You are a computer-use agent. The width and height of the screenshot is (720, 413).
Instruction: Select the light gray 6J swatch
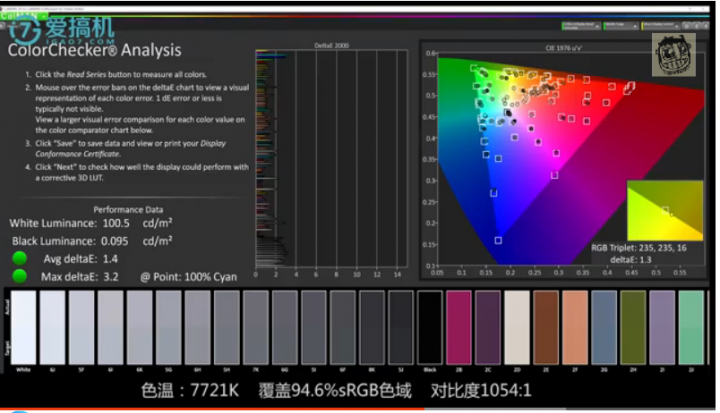[x=52, y=327]
